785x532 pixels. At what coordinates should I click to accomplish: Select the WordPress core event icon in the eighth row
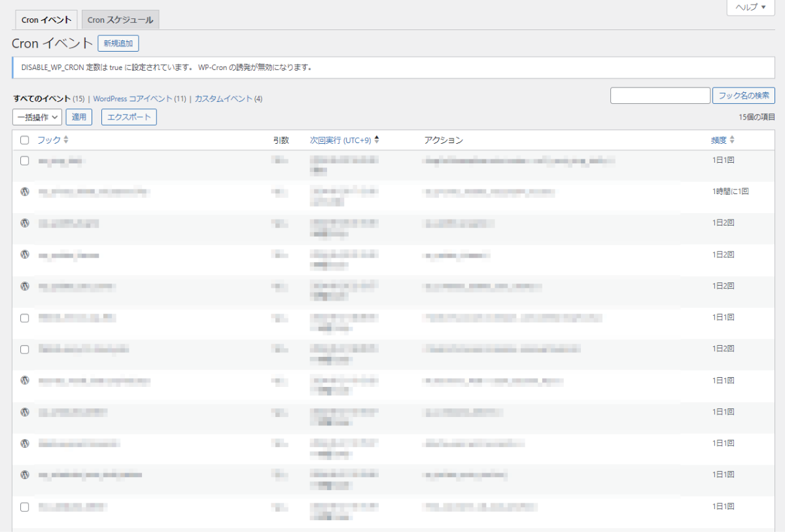[x=24, y=379]
